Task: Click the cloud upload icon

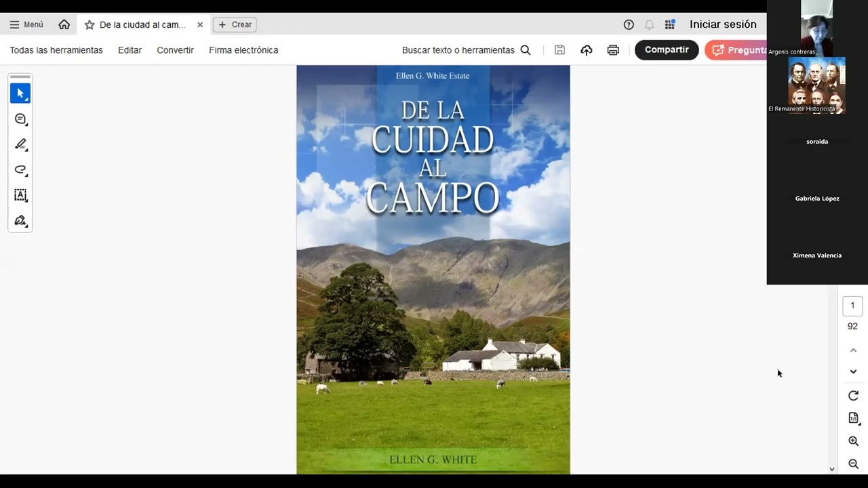Action: tap(587, 50)
